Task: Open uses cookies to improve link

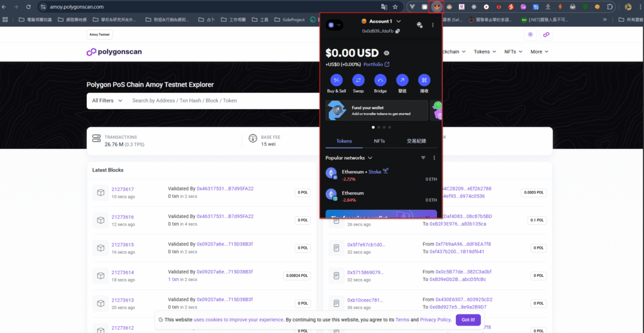Action: [238, 320]
